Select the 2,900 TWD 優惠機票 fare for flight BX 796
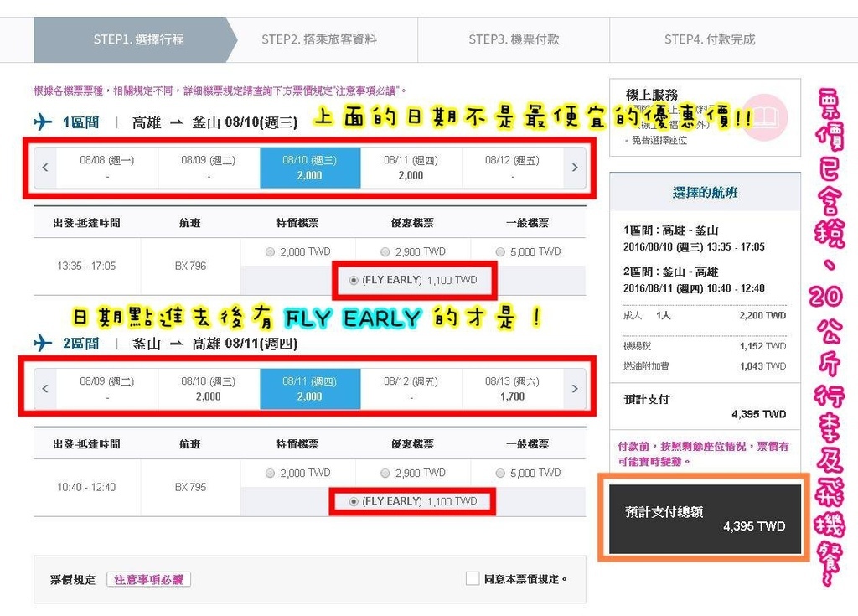This screenshot has width=858, height=616. [385, 252]
